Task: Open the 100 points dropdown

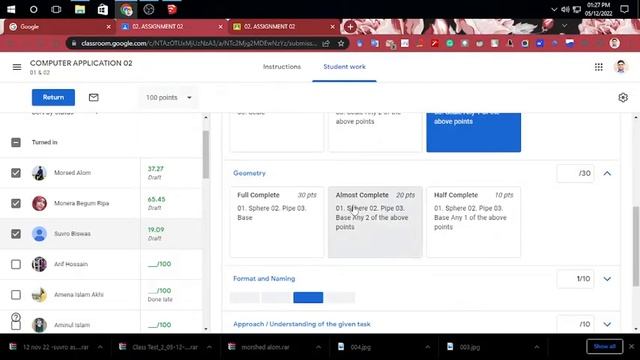Action: (x=168, y=98)
